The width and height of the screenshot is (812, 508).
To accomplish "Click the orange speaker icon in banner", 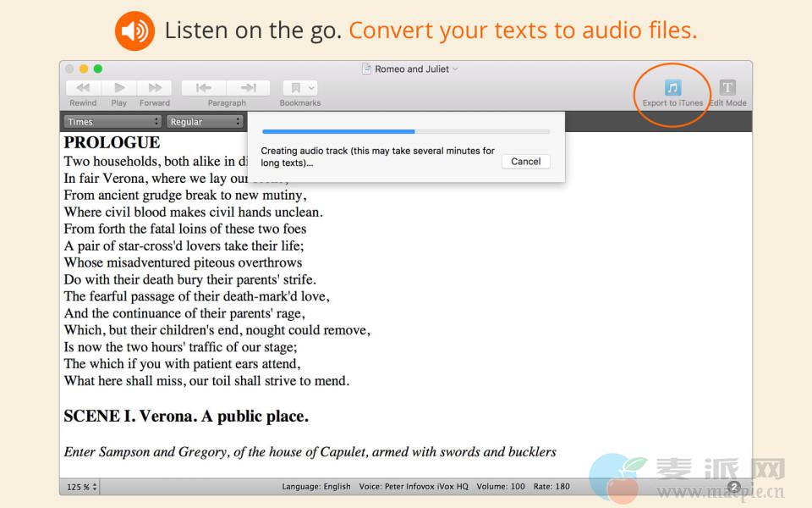I will [x=134, y=31].
